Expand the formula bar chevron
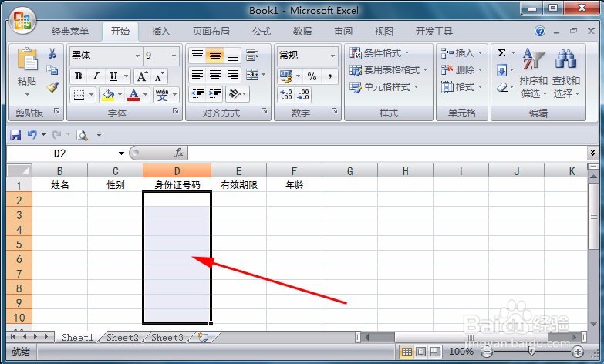The width and height of the screenshot is (604, 364). click(592, 153)
